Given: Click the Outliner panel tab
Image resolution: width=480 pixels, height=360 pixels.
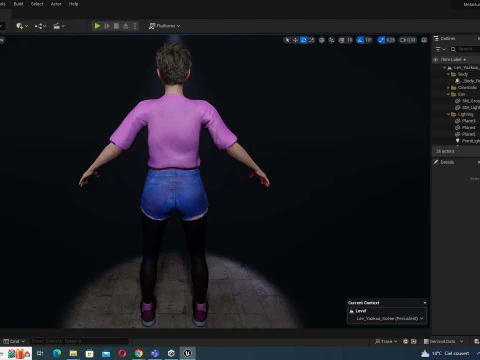Looking at the screenshot, I should pos(445,39).
